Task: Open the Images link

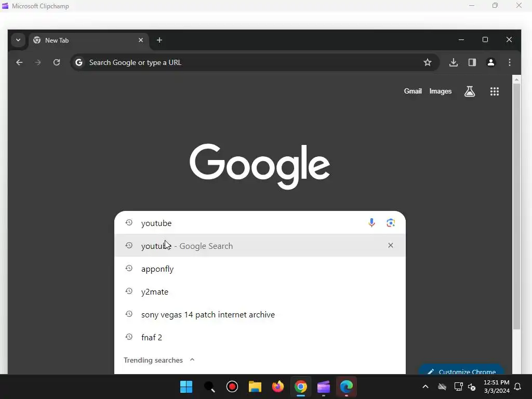Action: 441,91
